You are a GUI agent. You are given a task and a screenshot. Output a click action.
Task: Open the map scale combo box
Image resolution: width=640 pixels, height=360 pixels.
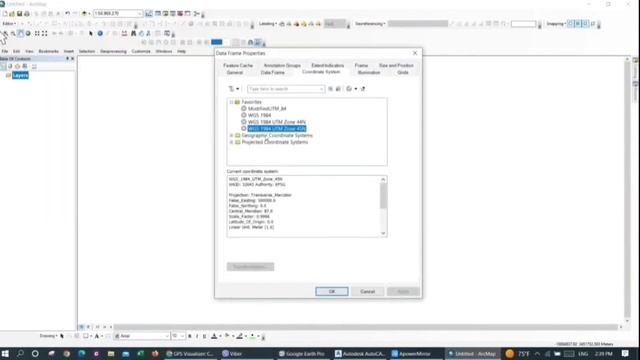click(118, 14)
